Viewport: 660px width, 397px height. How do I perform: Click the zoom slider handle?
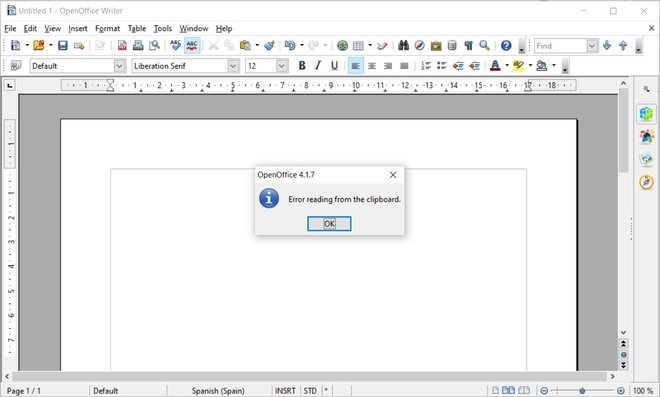[582, 391]
